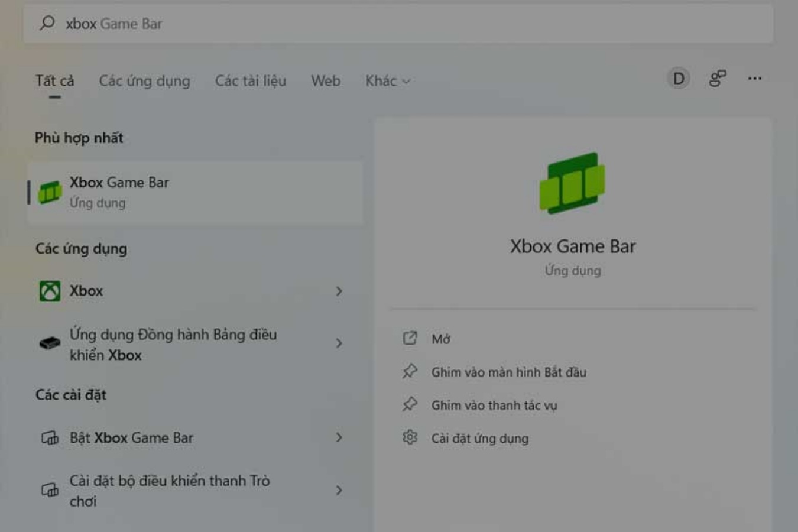Click the Xbox Game Bar result icon
The width and height of the screenshot is (798, 532).
click(50, 192)
